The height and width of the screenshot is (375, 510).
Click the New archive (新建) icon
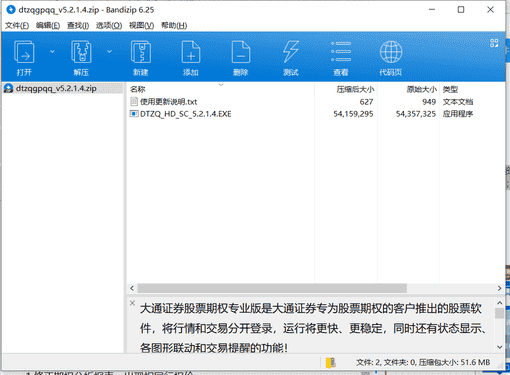[x=141, y=52]
